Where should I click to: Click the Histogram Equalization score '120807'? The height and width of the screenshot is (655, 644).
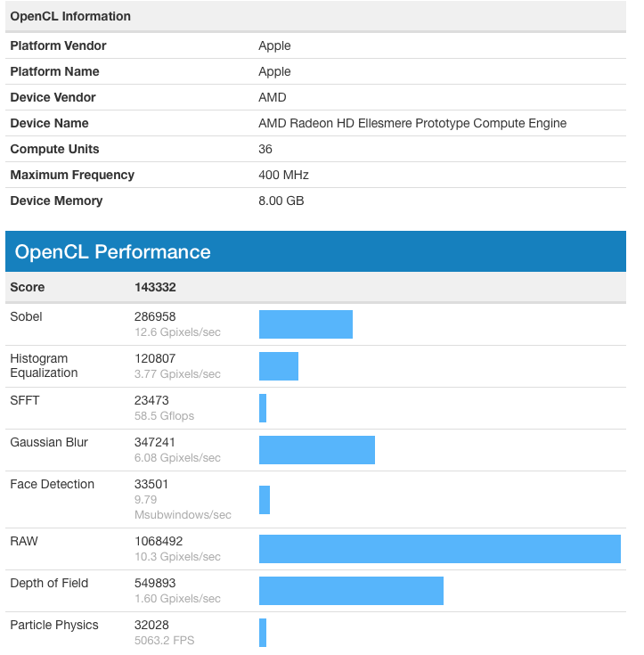[x=155, y=358]
